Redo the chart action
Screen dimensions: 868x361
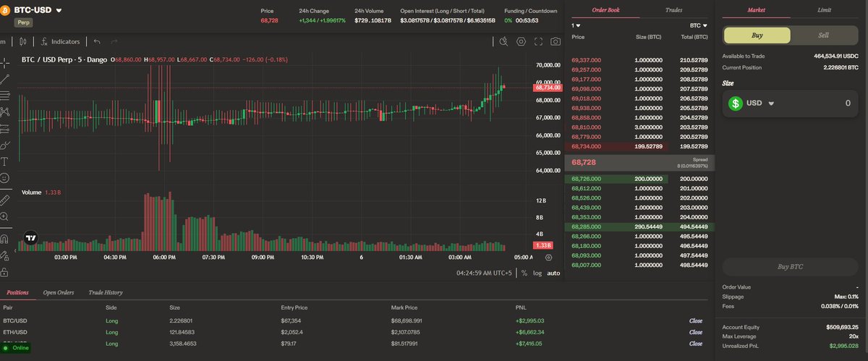tap(114, 42)
